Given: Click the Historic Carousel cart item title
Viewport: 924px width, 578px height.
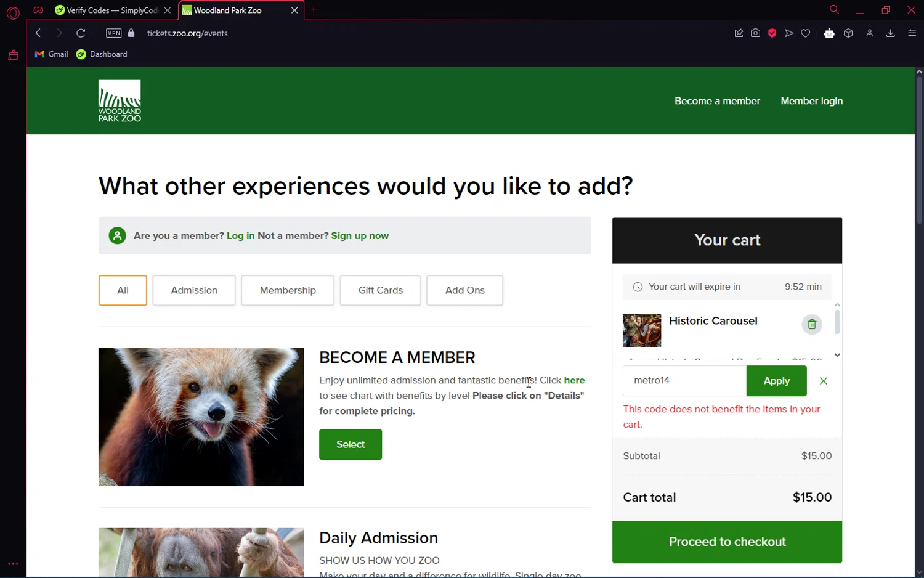Looking at the screenshot, I should 713,320.
